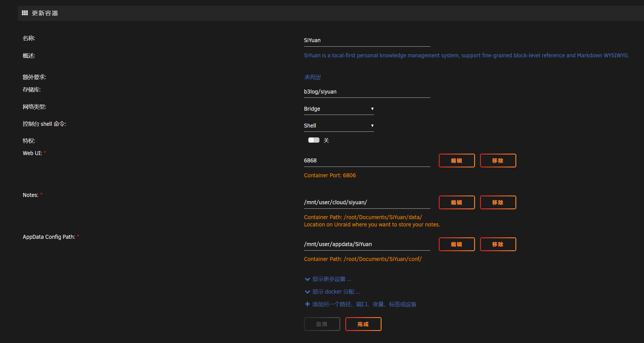This screenshot has height=343, width=644.
Task: Click the chevron icon for 显示更多设置
Action: (x=307, y=279)
